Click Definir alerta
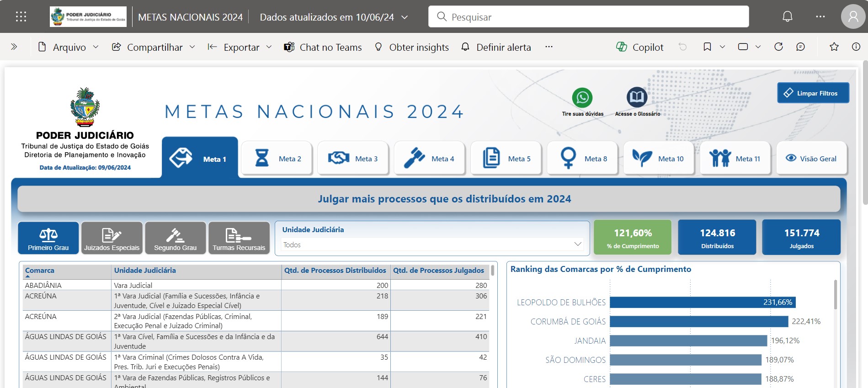 pyautogui.click(x=496, y=47)
